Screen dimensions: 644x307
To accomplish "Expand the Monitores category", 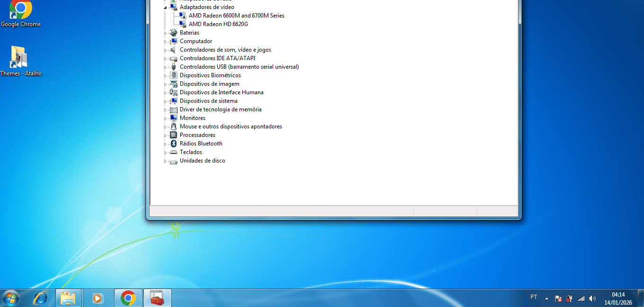I will pos(166,118).
